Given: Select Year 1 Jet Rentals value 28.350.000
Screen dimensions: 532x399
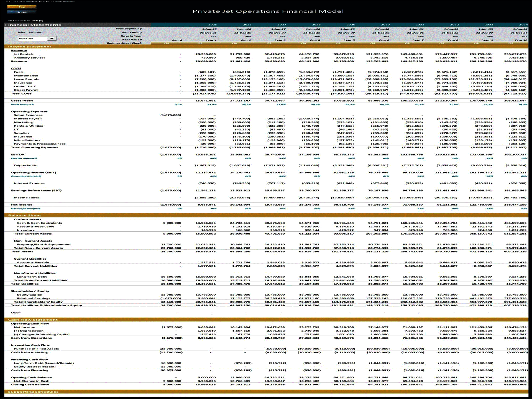Looking at the screenshot, I should tap(205, 54).
